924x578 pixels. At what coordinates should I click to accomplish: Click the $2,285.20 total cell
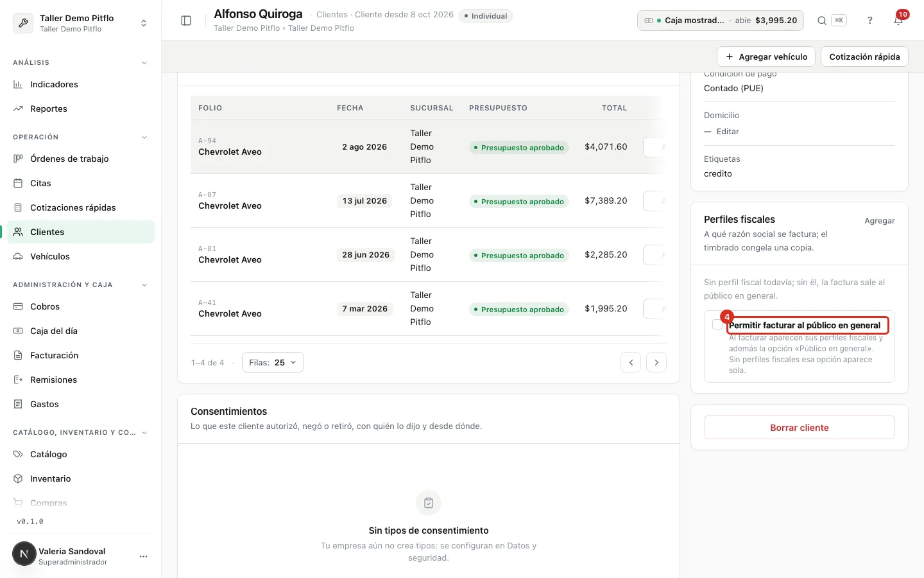pos(606,255)
